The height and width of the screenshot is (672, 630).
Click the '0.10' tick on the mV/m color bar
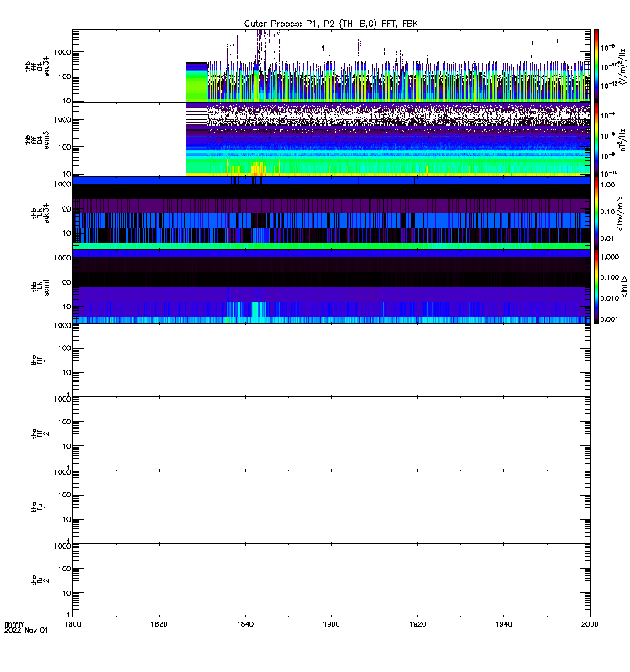(607, 212)
